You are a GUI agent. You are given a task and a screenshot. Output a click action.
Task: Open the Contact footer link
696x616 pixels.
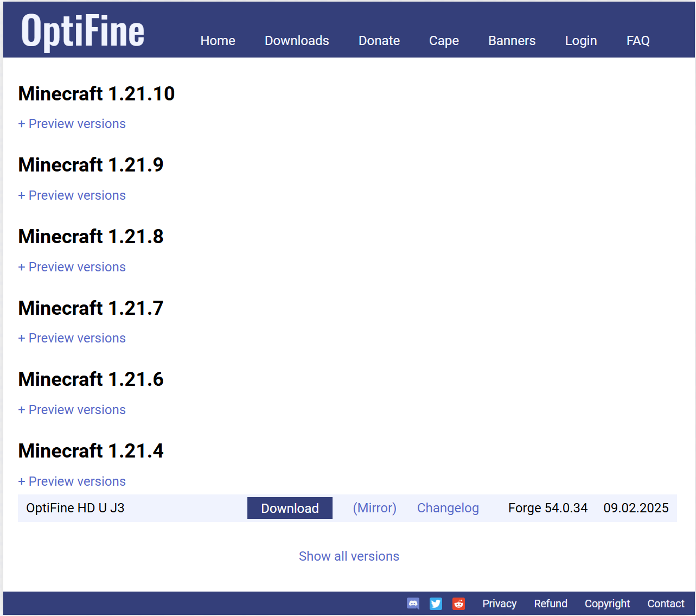tap(666, 604)
